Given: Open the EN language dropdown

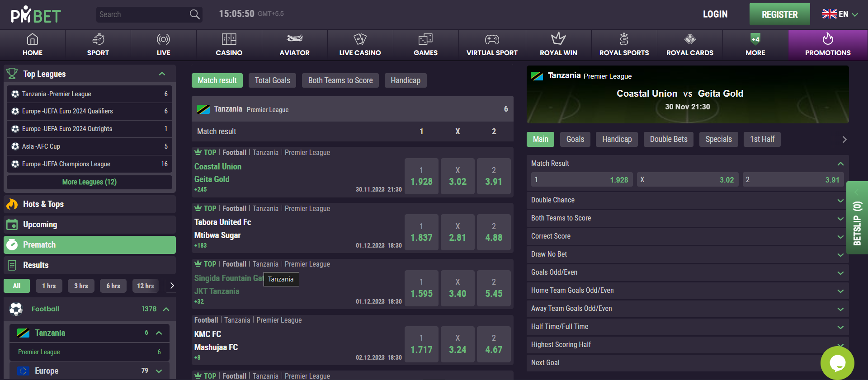Looking at the screenshot, I should pyautogui.click(x=849, y=14).
